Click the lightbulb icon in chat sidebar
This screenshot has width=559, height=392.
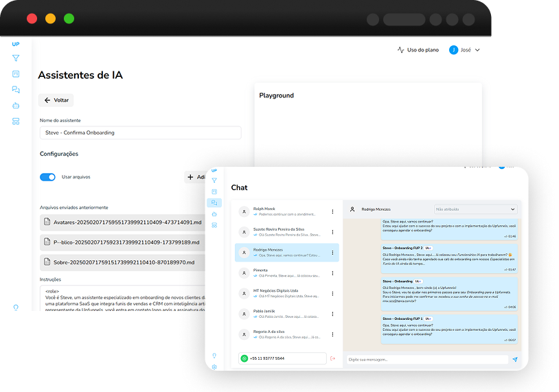coord(214,355)
